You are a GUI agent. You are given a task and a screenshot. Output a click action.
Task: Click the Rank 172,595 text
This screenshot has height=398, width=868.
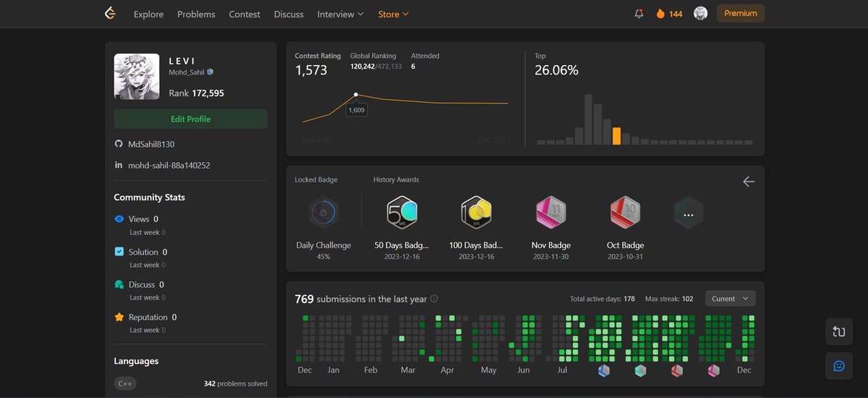196,93
